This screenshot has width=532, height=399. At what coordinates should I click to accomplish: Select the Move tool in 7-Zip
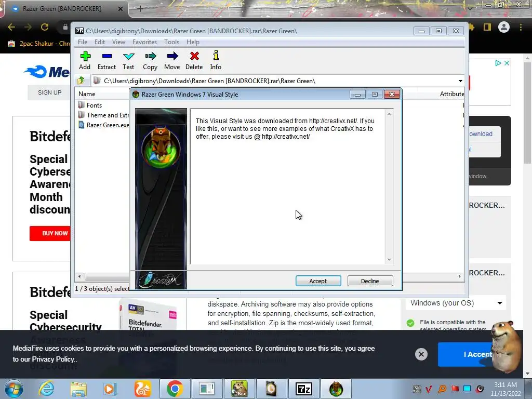(x=172, y=60)
